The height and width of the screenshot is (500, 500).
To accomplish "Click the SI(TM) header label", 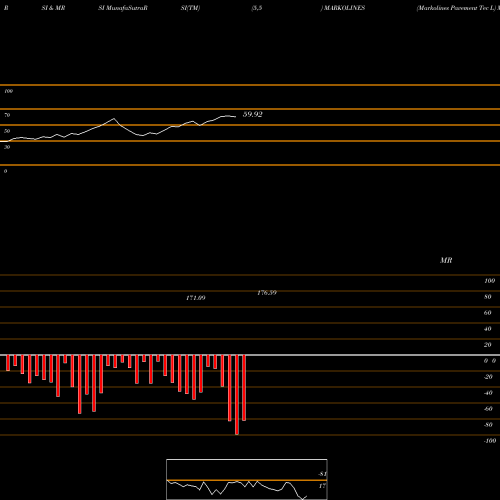I will 190,8.
